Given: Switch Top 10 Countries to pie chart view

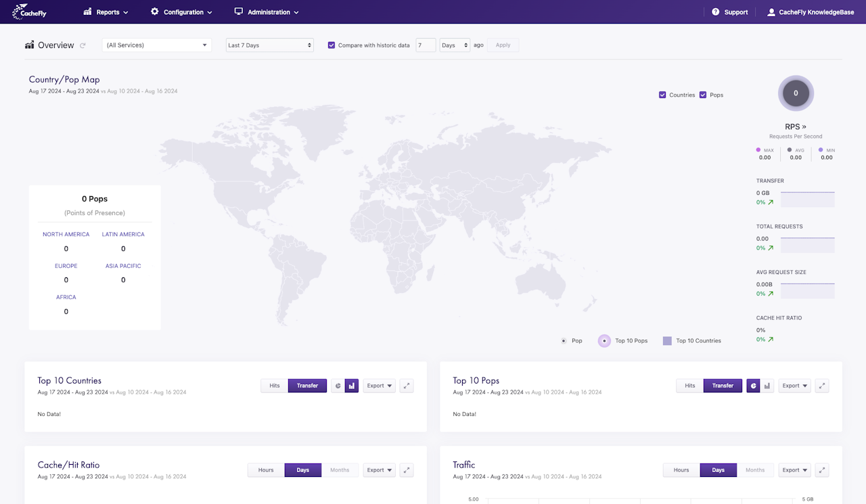Looking at the screenshot, I should 338,386.
